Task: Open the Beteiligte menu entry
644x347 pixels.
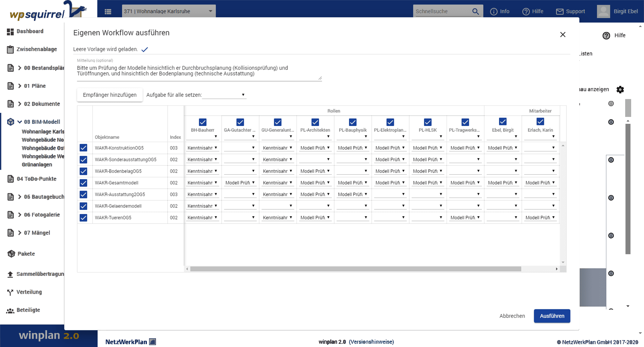Action: pos(28,310)
